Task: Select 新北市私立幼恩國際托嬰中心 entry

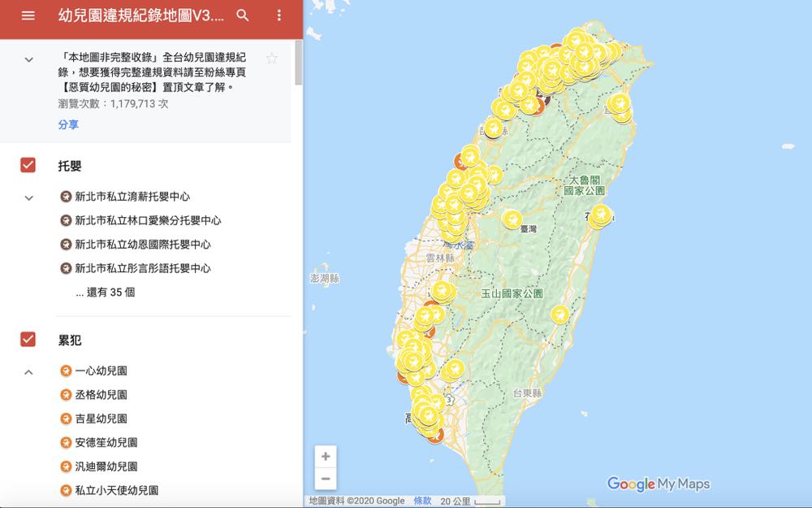Action: click(142, 245)
